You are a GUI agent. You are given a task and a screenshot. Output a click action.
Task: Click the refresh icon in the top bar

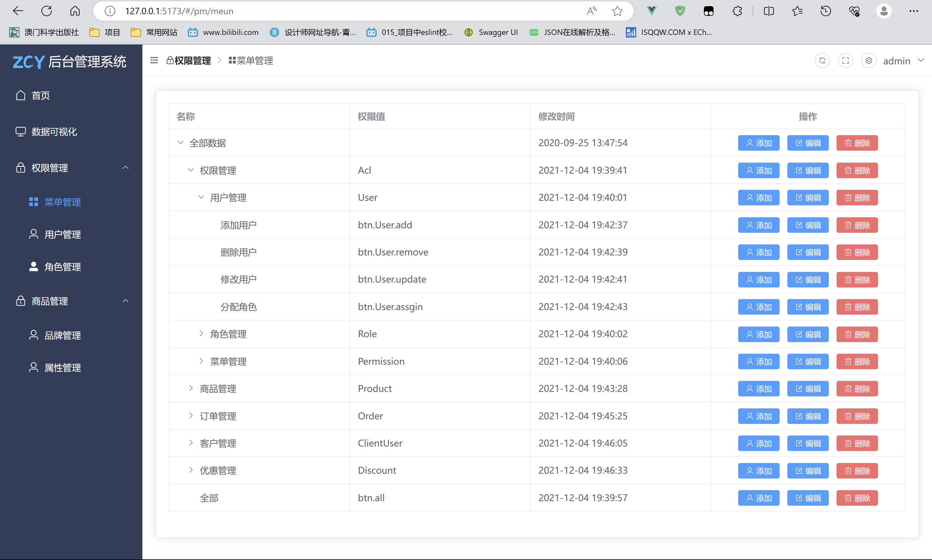[822, 61]
